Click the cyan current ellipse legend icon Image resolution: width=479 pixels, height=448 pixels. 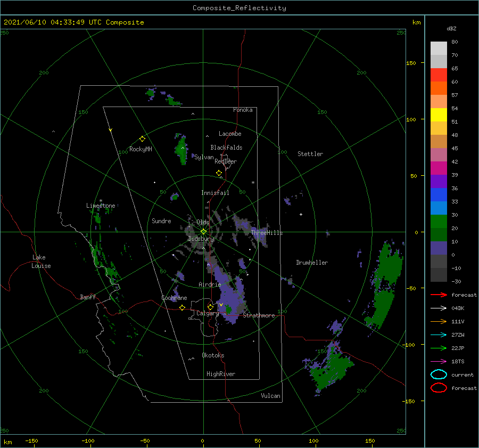[x=439, y=374]
